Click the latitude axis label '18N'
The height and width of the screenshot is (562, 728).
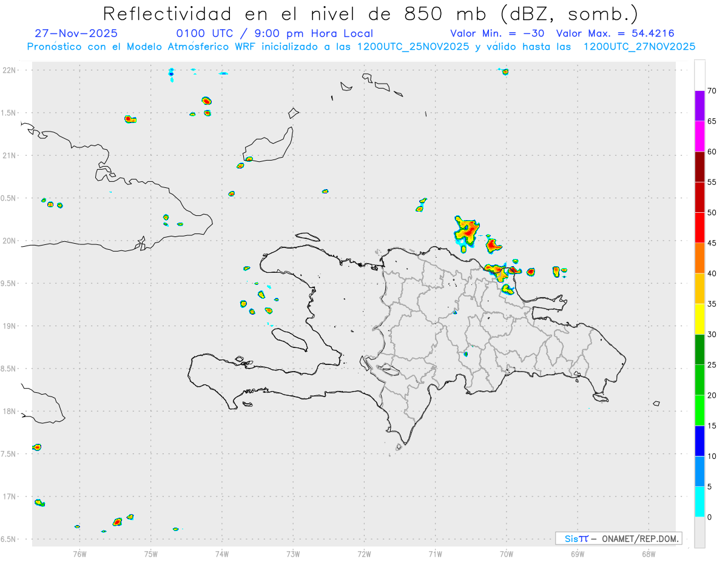click(x=10, y=411)
